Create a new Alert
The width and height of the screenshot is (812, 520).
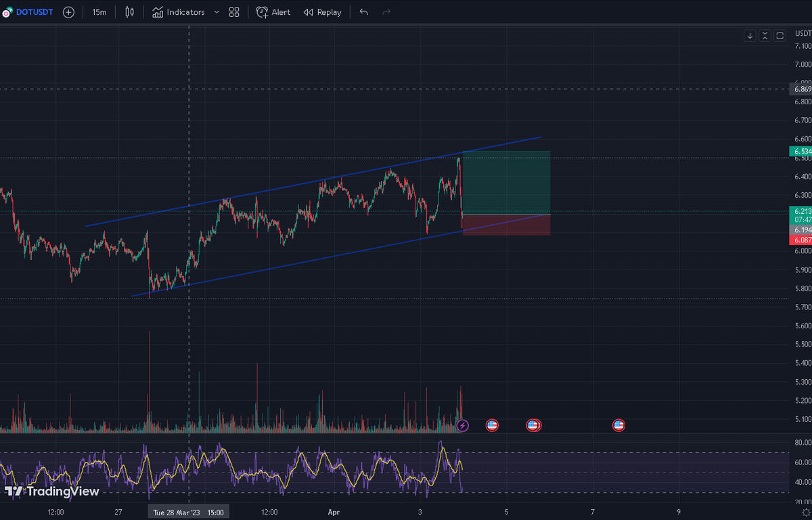point(273,12)
